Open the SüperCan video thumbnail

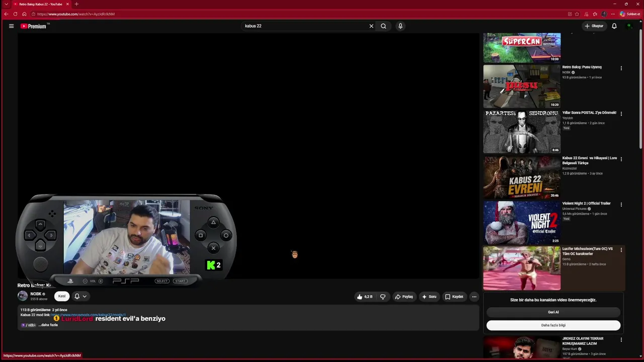(x=522, y=48)
